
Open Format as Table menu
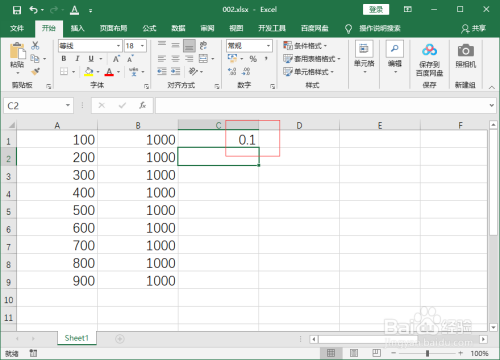point(312,59)
